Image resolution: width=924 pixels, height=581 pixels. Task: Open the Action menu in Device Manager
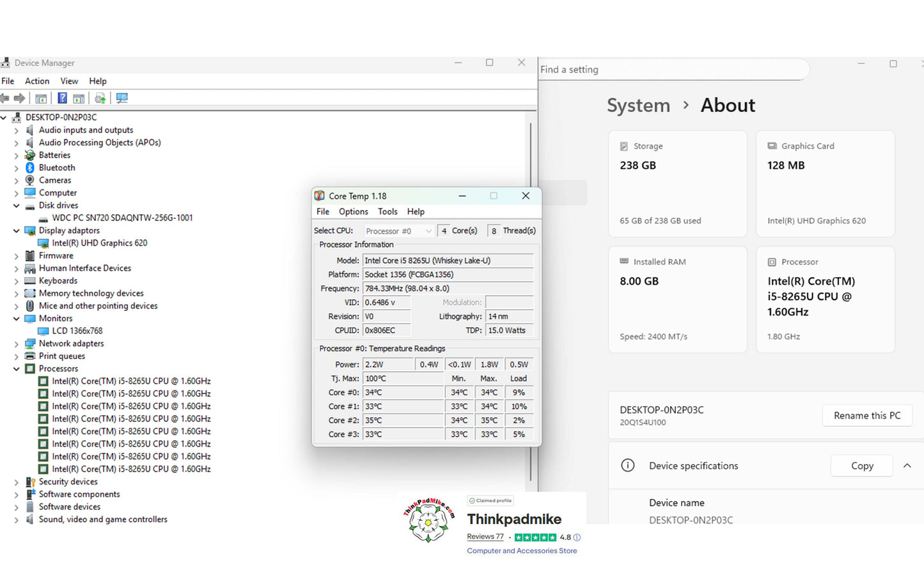point(37,81)
